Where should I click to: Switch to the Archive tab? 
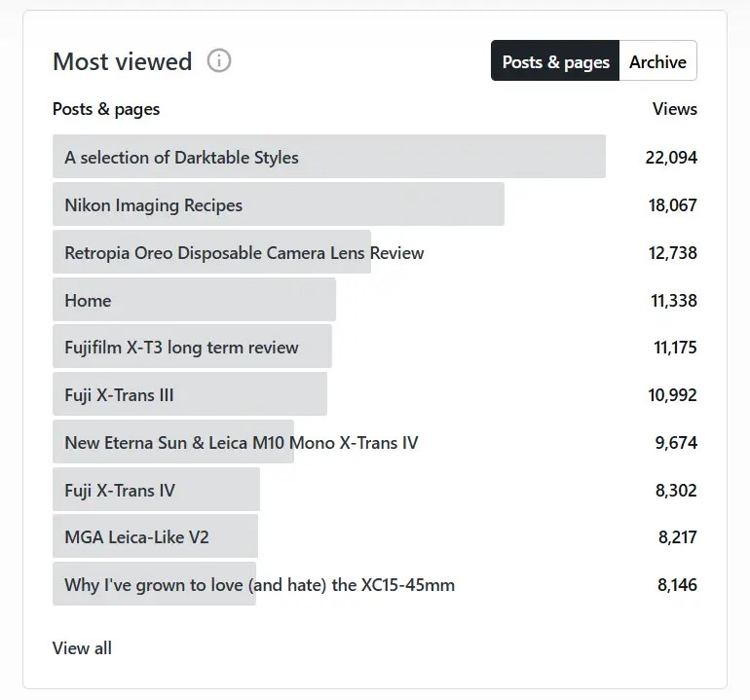tap(657, 61)
